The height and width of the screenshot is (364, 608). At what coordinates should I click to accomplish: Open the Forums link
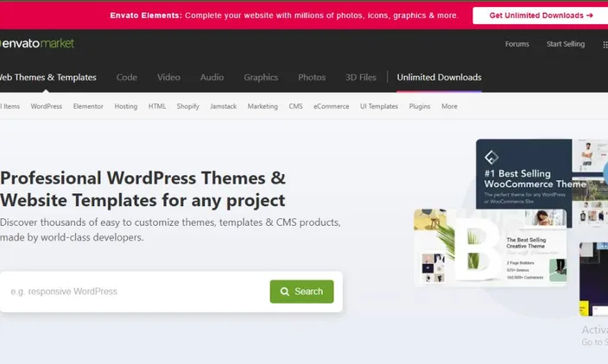(x=516, y=44)
